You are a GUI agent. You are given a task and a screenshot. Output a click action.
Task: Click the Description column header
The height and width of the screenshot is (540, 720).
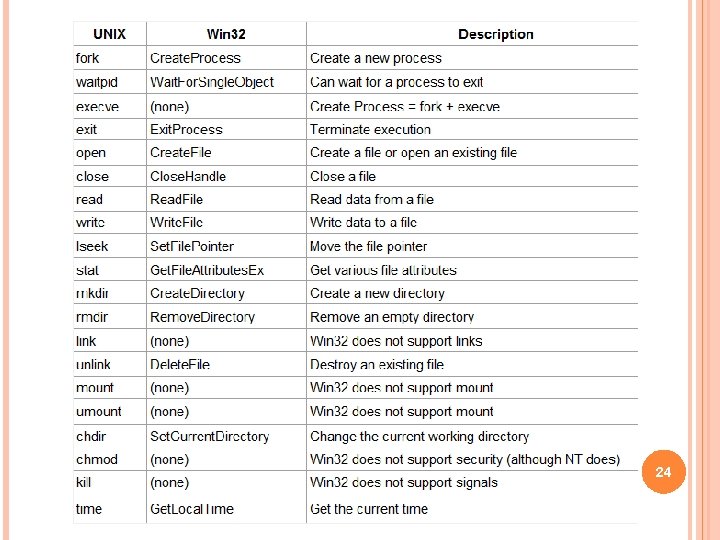[495, 34]
